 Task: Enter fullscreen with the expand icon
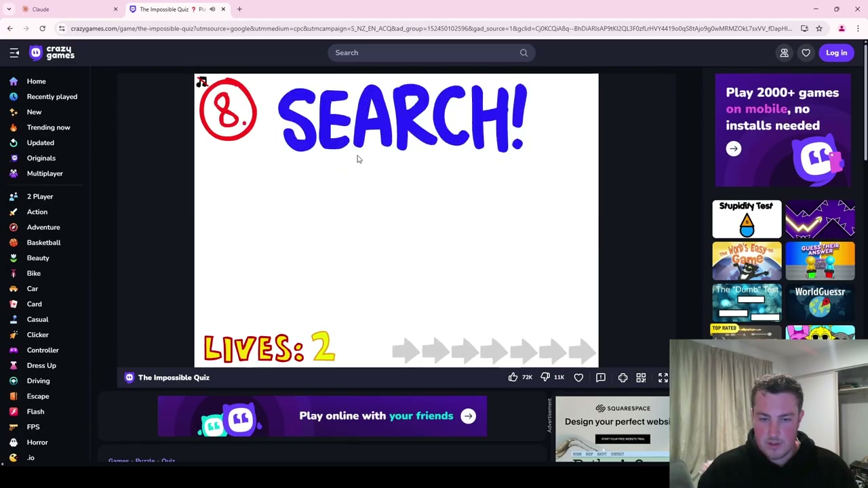point(663,378)
